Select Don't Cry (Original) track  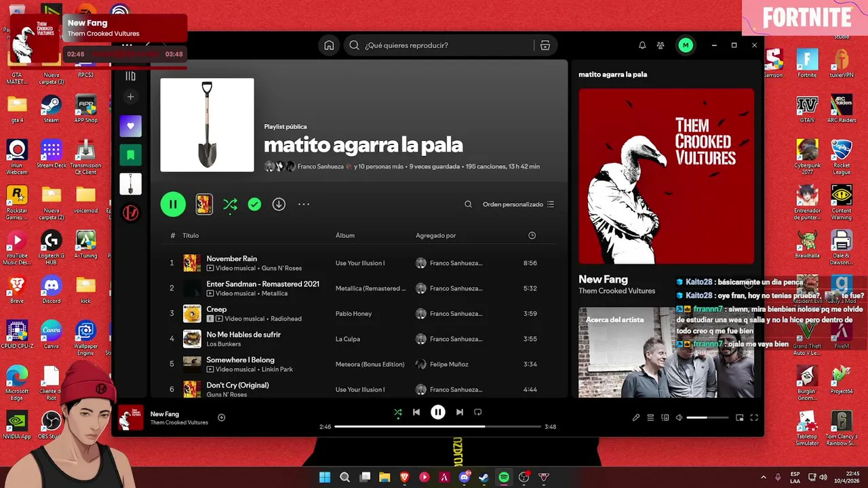[x=237, y=385]
